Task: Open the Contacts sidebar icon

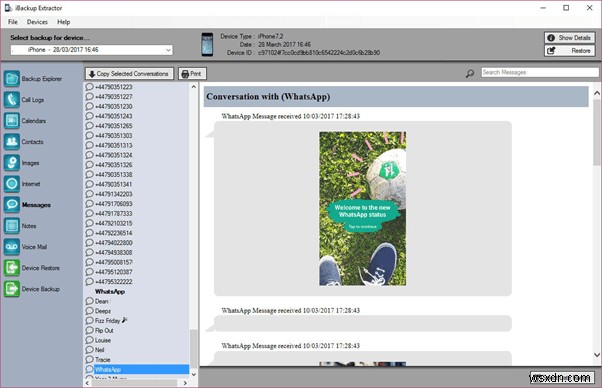Action: pos(12,142)
